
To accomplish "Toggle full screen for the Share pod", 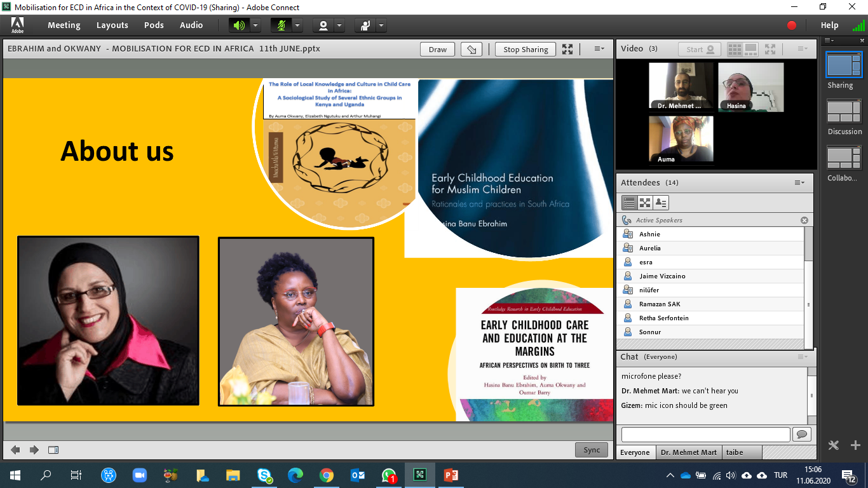I will click(x=567, y=49).
